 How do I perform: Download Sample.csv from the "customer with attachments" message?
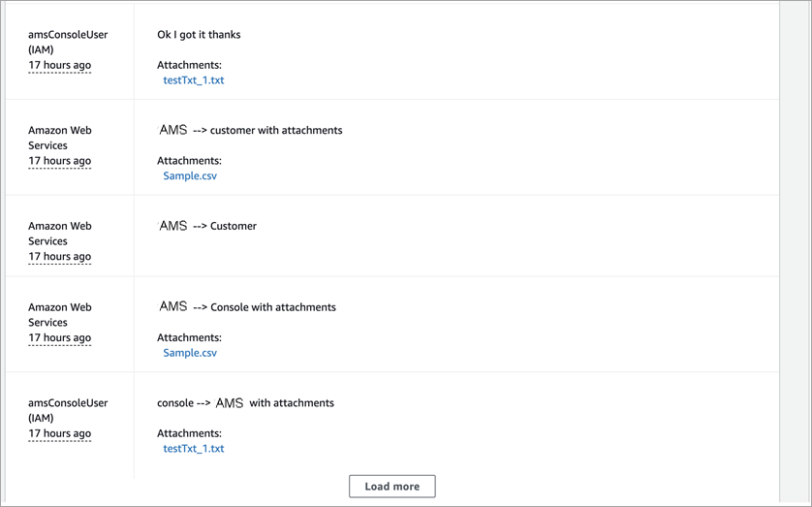pyautogui.click(x=190, y=176)
